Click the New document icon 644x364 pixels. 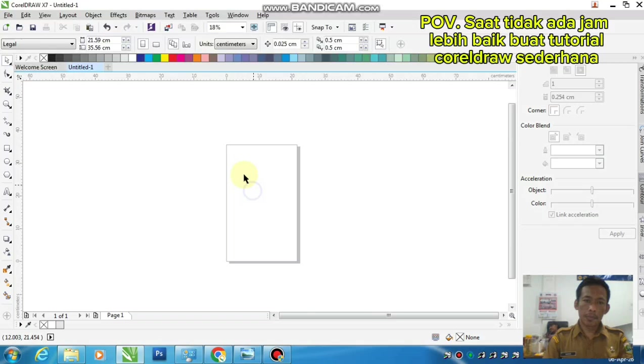[6, 27]
